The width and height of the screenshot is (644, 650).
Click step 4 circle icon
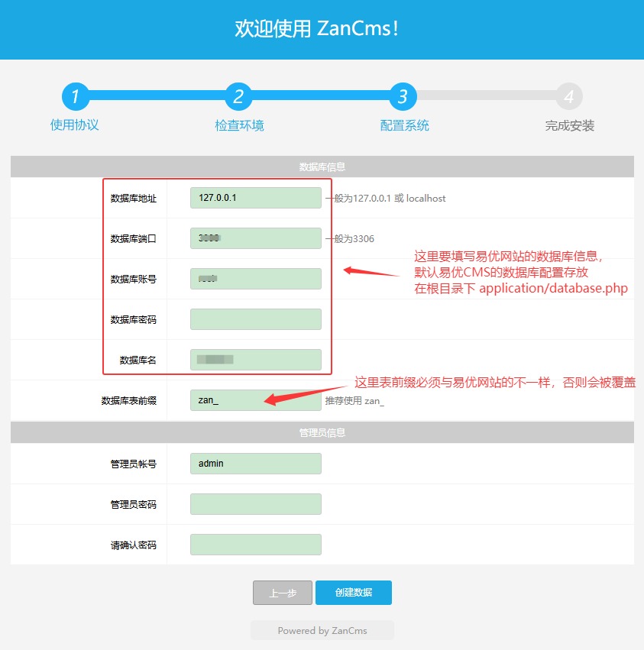pos(569,96)
